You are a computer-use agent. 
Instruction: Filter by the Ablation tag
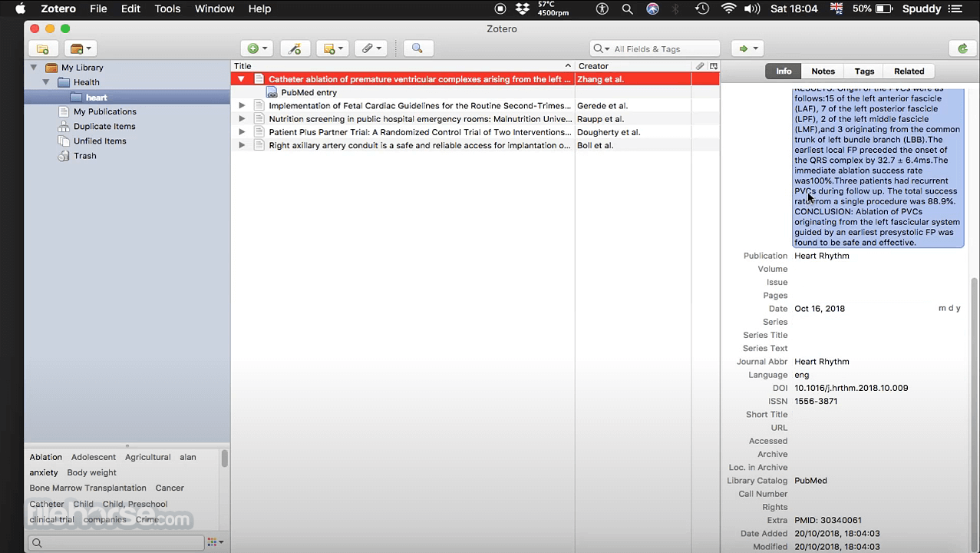45,457
